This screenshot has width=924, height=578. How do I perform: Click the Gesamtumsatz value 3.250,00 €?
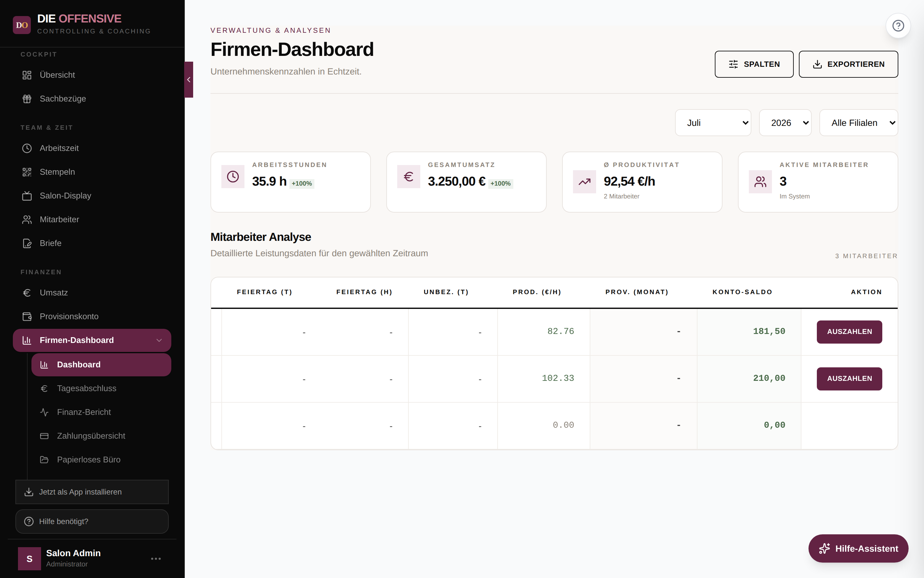(457, 181)
